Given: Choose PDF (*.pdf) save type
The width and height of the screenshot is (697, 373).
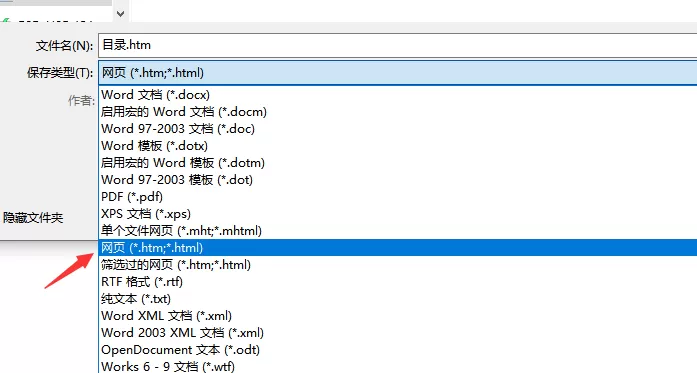Looking at the screenshot, I should pyautogui.click(x=397, y=197).
